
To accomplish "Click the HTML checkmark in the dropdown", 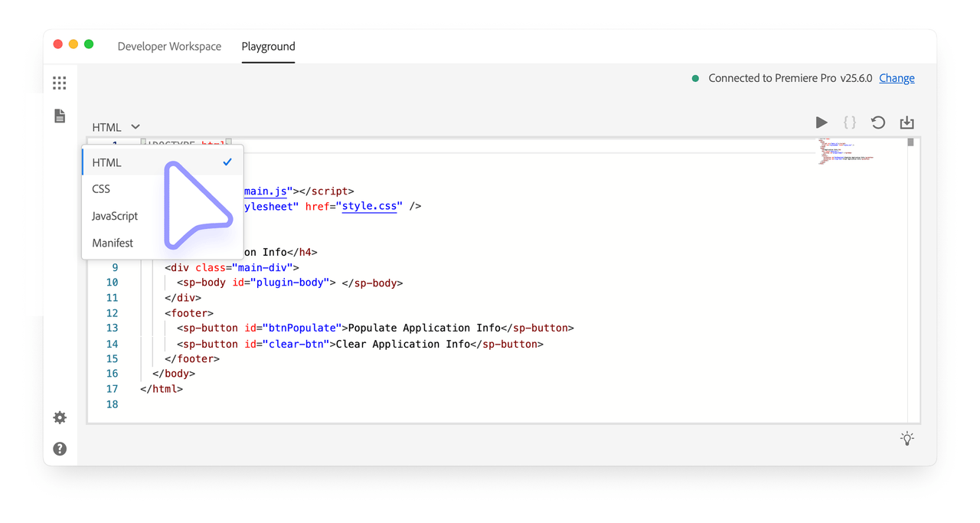I will tap(227, 162).
